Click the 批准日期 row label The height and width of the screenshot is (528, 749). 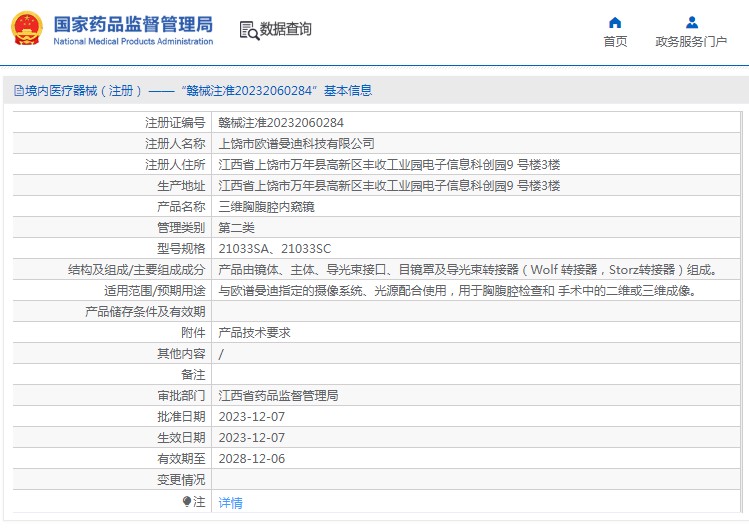(x=181, y=417)
